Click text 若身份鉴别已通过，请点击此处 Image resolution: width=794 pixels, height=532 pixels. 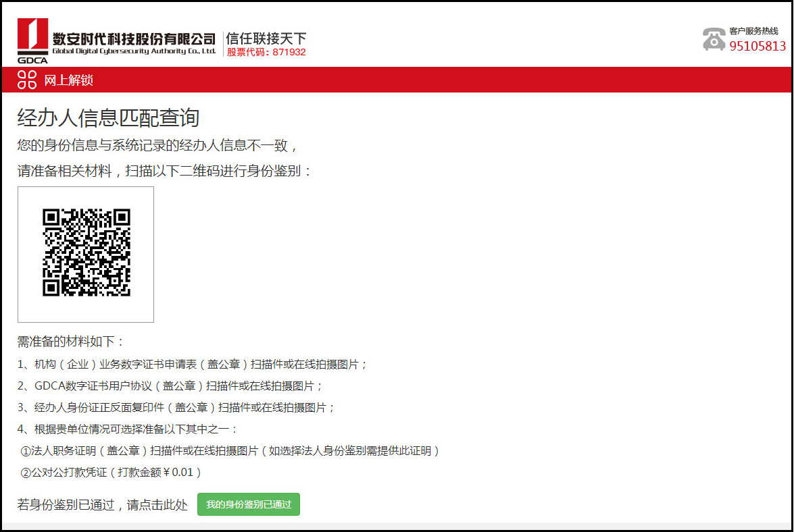102,505
